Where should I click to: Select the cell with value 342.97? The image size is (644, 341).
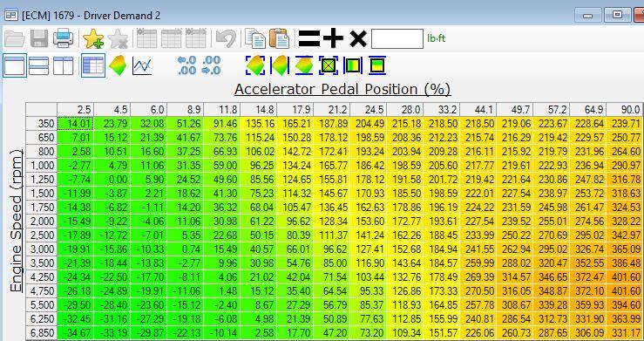[626, 235]
